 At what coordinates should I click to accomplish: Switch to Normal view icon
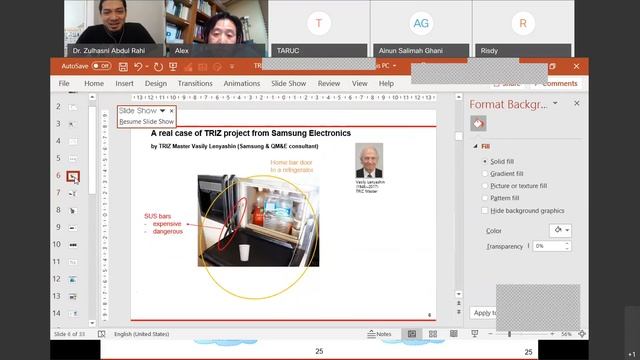412,334
